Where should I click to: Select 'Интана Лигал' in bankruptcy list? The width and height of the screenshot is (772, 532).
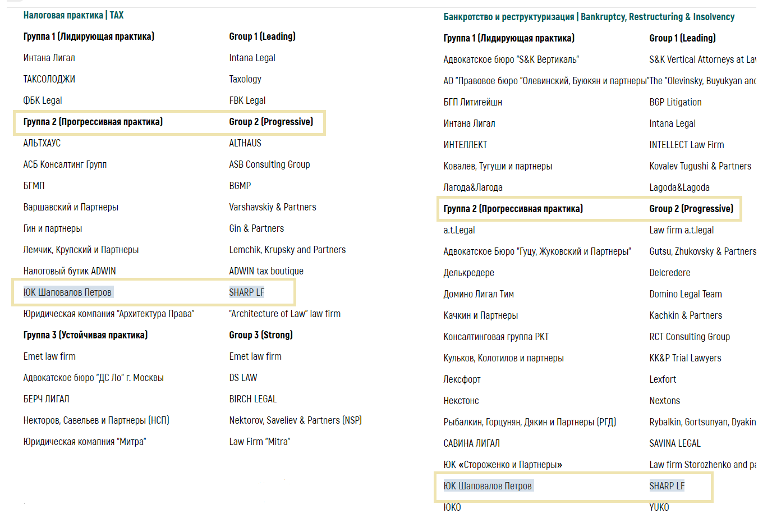pyautogui.click(x=470, y=123)
